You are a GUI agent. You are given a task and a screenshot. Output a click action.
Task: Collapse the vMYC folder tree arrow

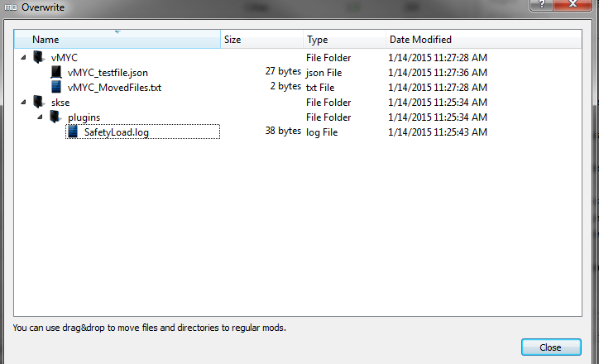point(24,57)
